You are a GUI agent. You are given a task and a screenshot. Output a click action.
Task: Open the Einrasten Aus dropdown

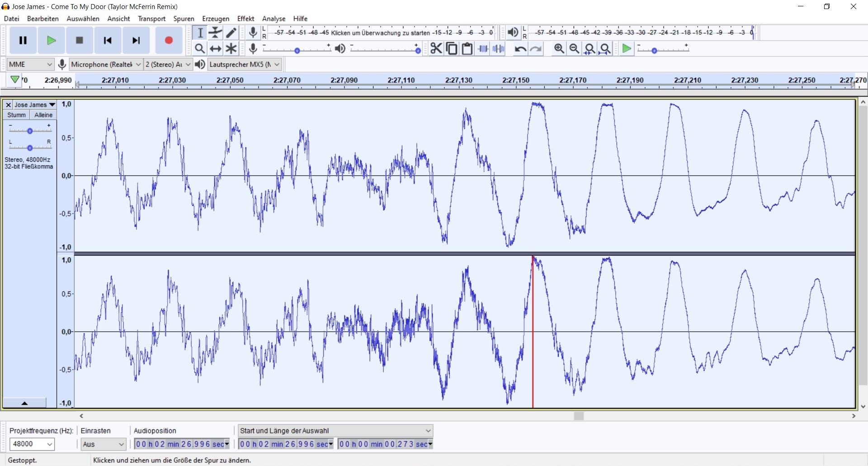pos(103,444)
